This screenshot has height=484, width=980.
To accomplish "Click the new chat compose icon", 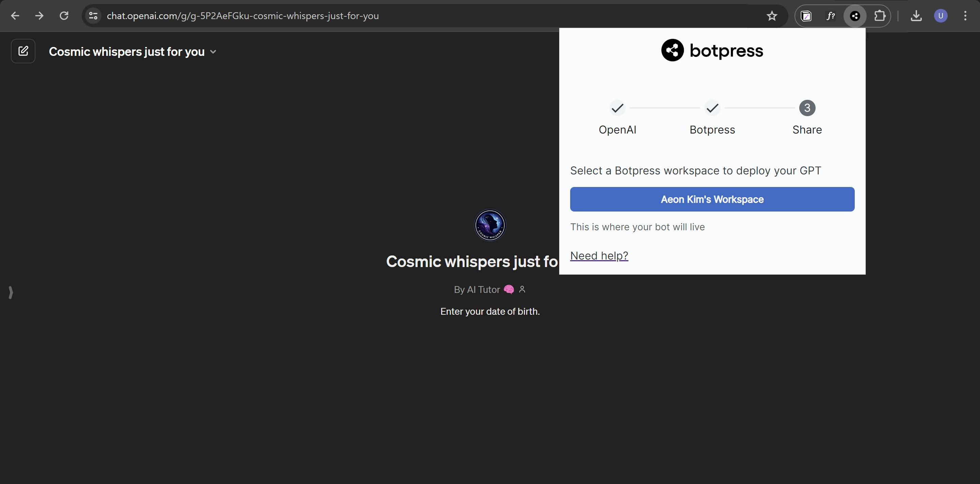I will [x=23, y=51].
